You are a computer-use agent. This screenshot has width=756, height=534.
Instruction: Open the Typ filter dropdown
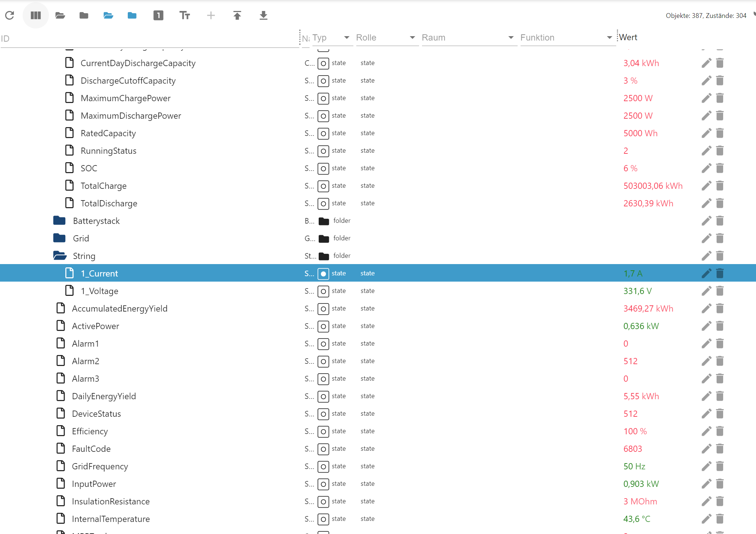tap(346, 38)
